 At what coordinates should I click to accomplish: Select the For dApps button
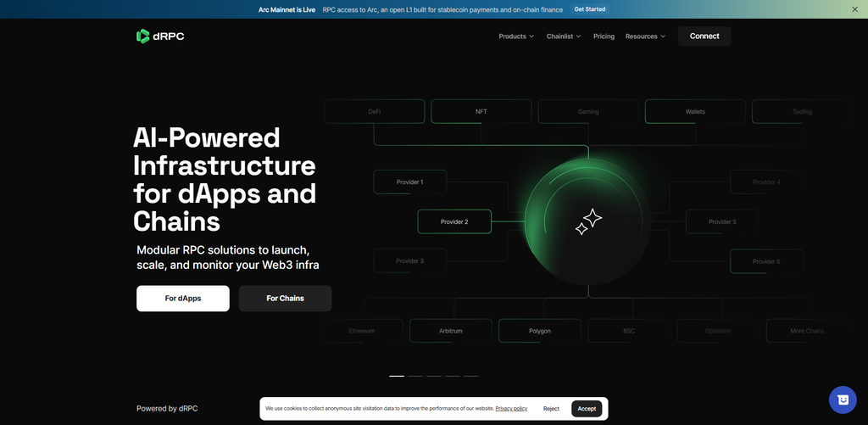183,298
